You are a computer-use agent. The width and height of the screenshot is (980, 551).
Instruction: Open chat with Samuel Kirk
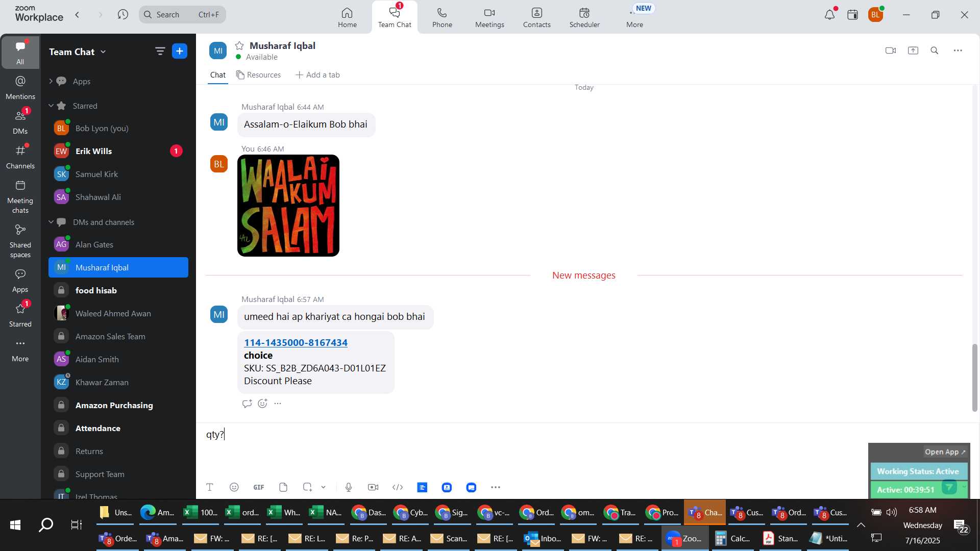118,174
